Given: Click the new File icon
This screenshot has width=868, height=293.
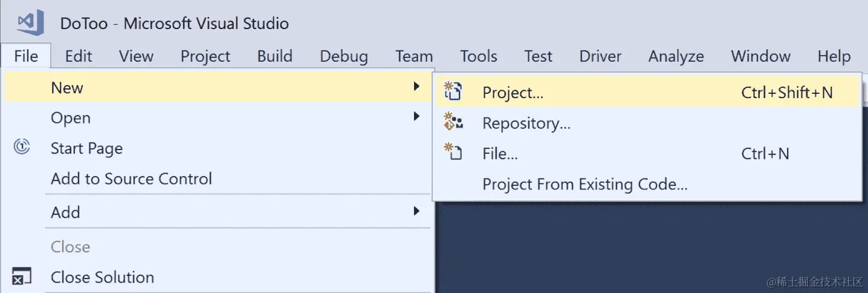Looking at the screenshot, I should pyautogui.click(x=453, y=152).
